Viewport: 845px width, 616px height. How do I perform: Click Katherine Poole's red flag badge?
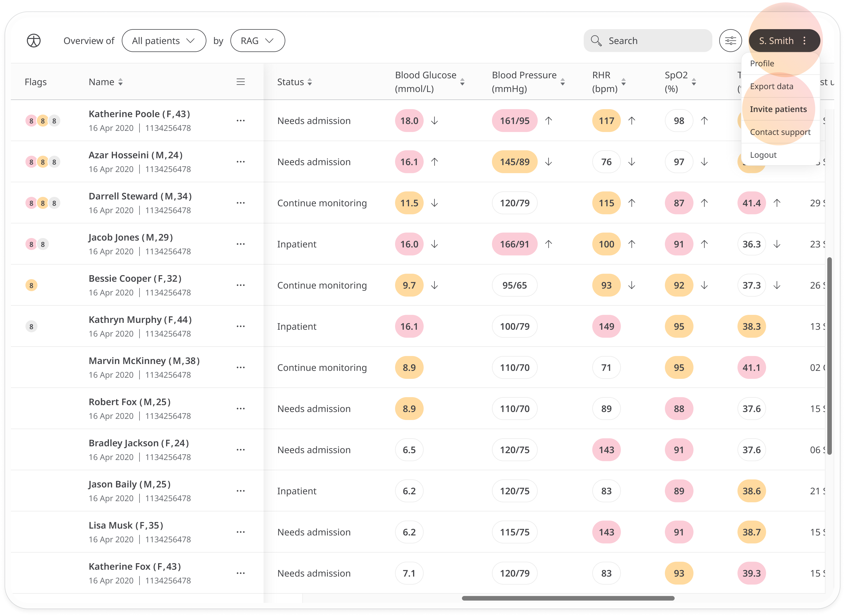[x=31, y=121]
